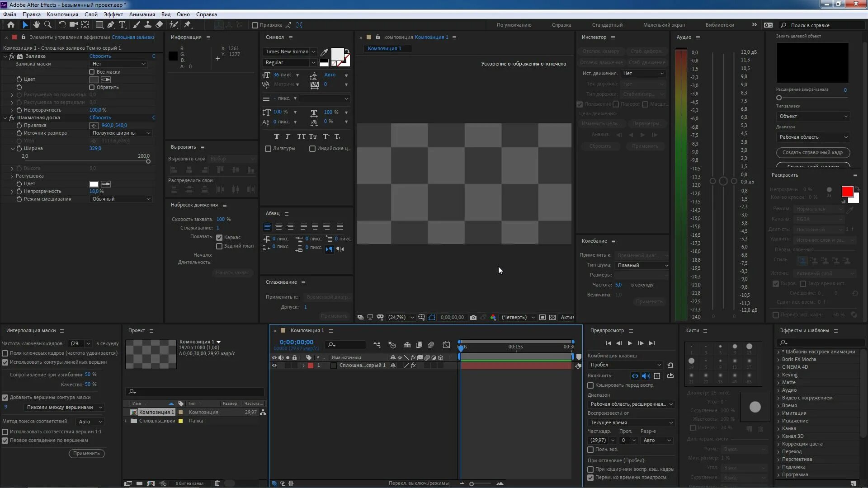Switch to the Стандартный workspace
This screenshot has width=868, height=488.
tap(607, 25)
